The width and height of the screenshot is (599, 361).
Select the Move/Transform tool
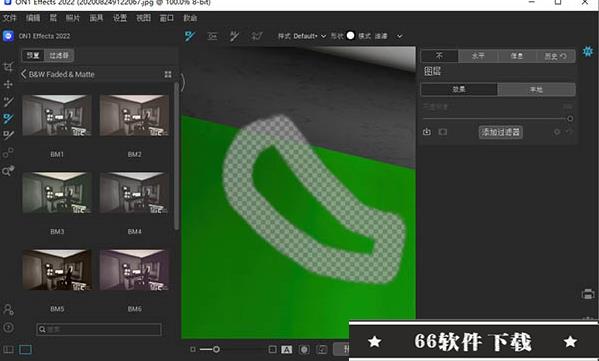[x=8, y=84]
